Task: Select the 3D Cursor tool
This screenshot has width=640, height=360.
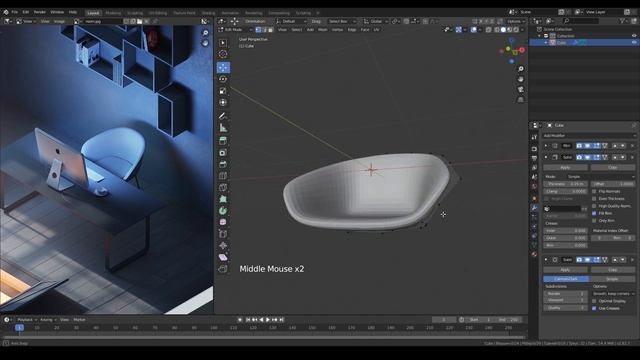Action: tap(223, 54)
